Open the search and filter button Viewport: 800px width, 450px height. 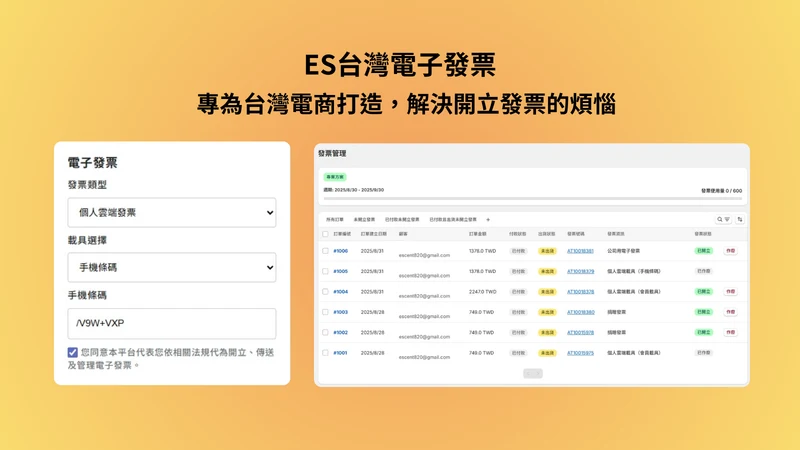pyautogui.click(x=723, y=219)
